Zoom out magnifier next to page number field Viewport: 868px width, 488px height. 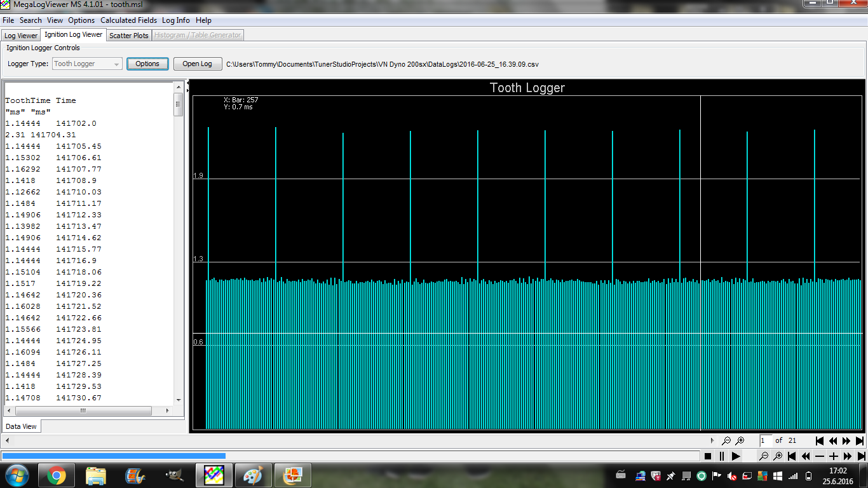click(726, 440)
